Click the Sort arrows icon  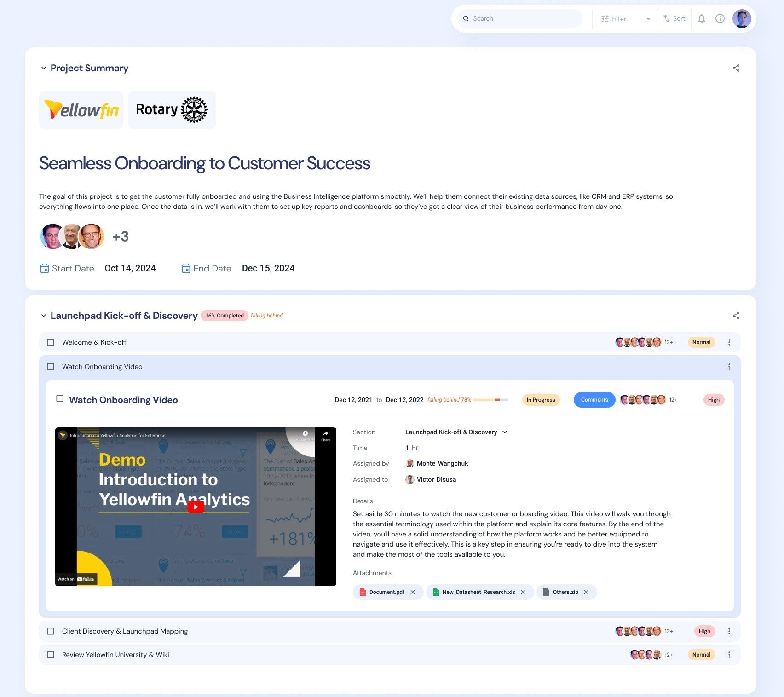pos(666,19)
